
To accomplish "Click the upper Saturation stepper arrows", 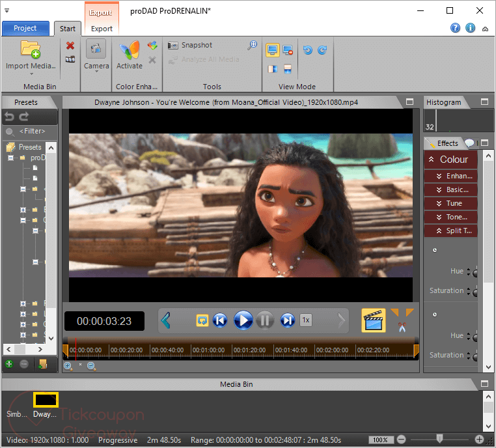I will (469, 291).
